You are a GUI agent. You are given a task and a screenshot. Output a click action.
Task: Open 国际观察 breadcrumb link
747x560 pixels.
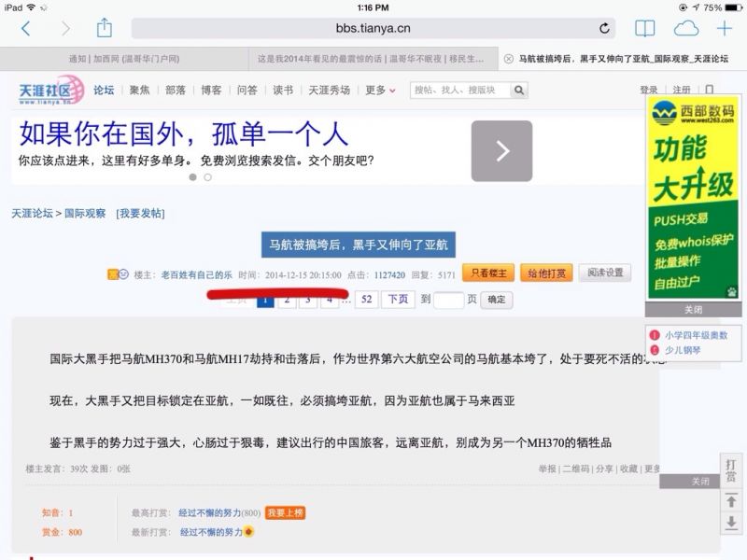(85, 214)
